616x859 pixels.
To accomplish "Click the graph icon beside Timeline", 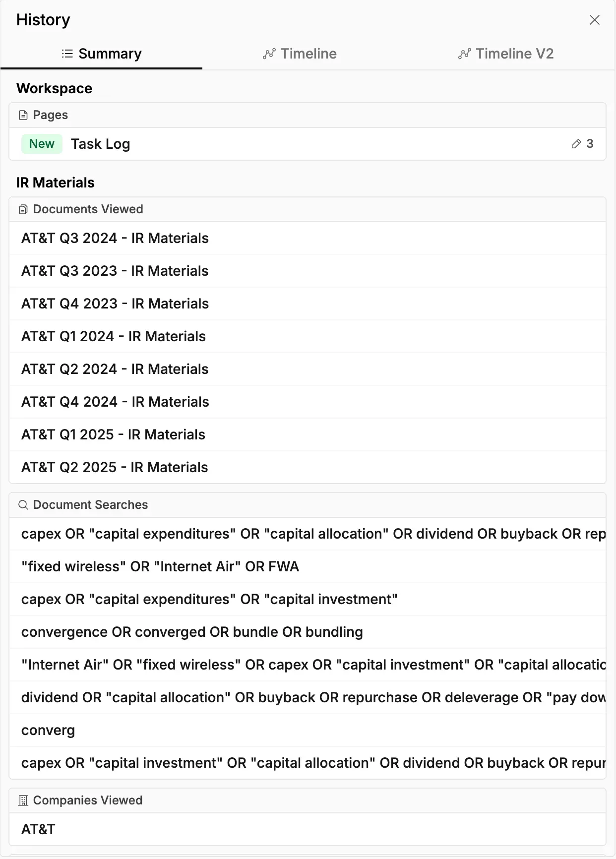I will pyautogui.click(x=268, y=54).
